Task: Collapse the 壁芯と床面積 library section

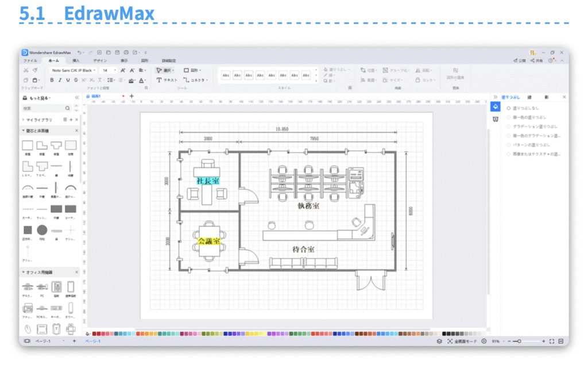Action: [x=23, y=131]
